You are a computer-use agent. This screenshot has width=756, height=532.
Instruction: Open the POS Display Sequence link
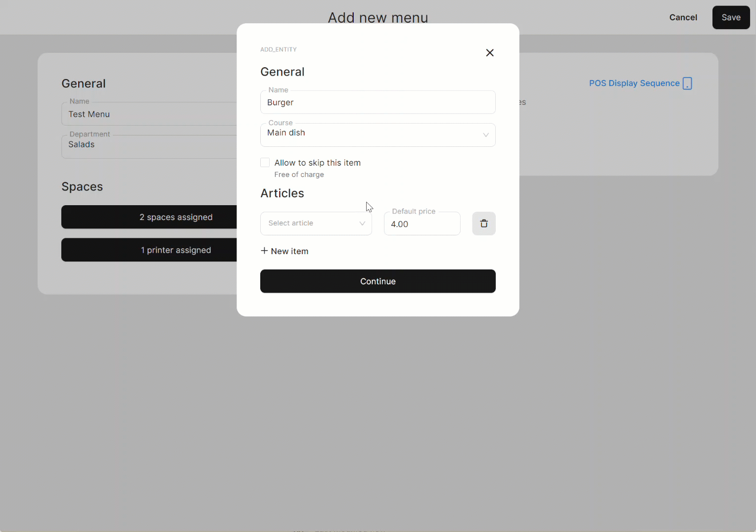coord(634,83)
